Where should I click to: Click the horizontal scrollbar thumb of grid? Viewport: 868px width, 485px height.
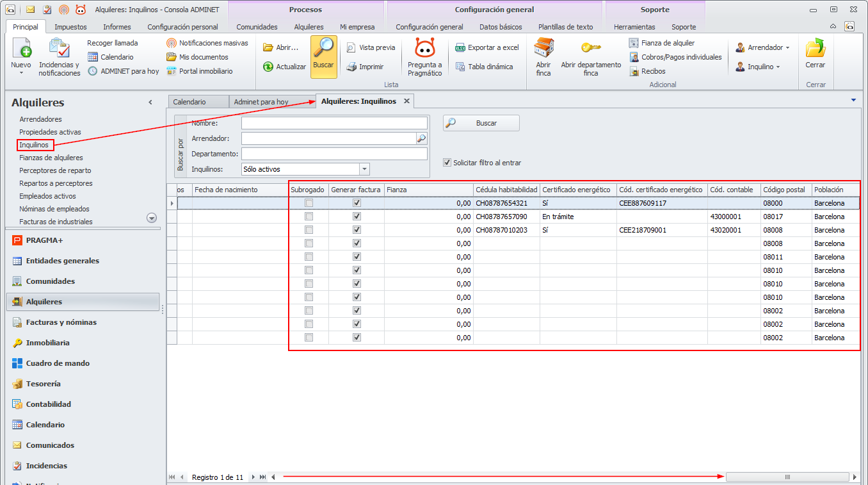pos(787,477)
